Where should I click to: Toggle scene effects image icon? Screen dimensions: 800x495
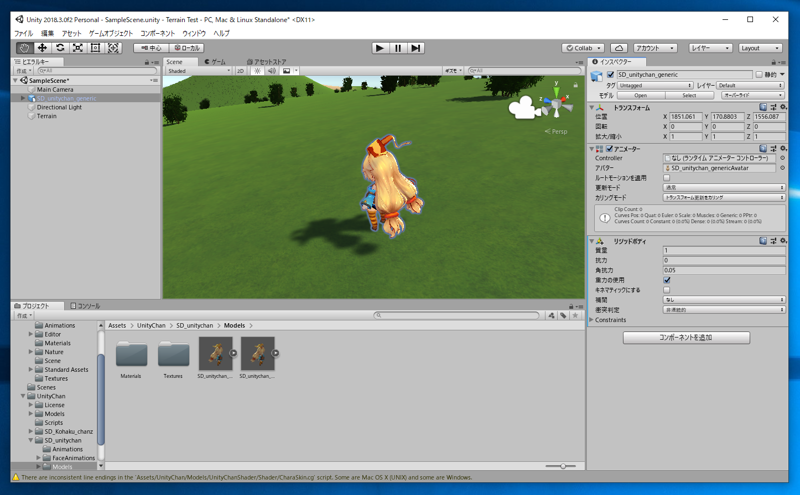pyautogui.click(x=287, y=71)
